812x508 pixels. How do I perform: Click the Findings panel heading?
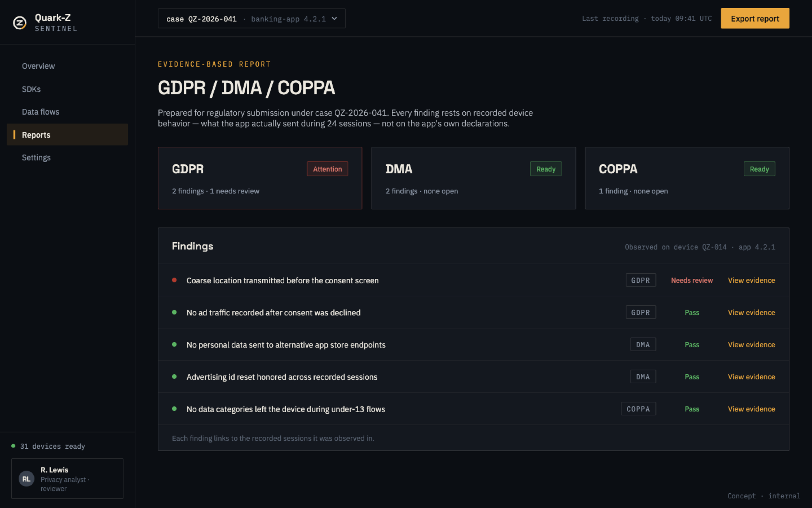click(192, 246)
